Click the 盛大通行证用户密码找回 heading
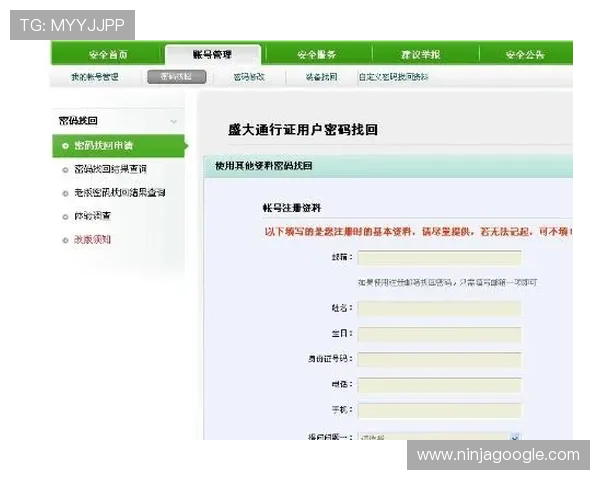 (x=303, y=130)
